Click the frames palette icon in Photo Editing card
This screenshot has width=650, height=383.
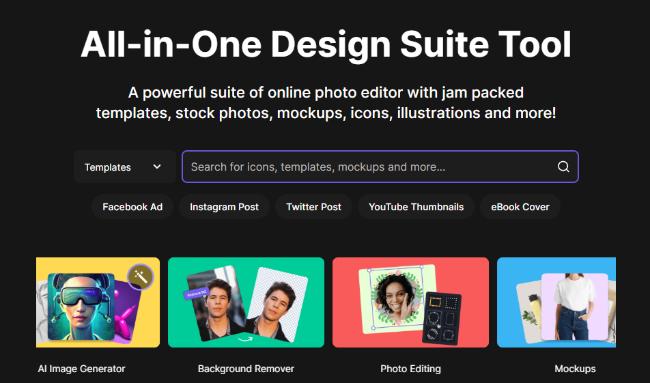442,318
